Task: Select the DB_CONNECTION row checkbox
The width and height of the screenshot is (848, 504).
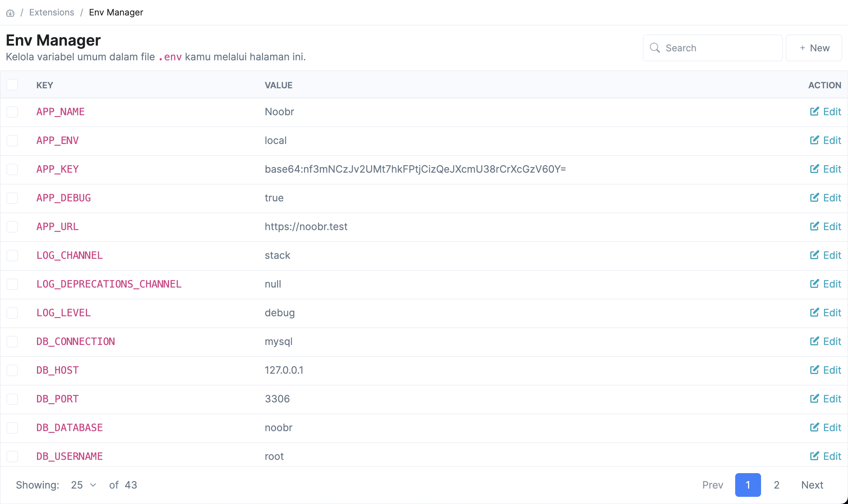Action: (12, 341)
